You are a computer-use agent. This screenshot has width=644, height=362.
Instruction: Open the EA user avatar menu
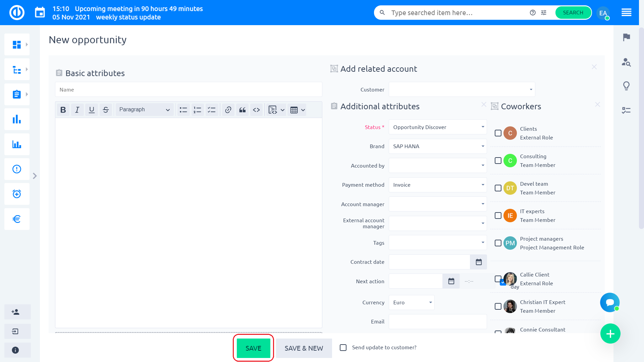pyautogui.click(x=603, y=13)
